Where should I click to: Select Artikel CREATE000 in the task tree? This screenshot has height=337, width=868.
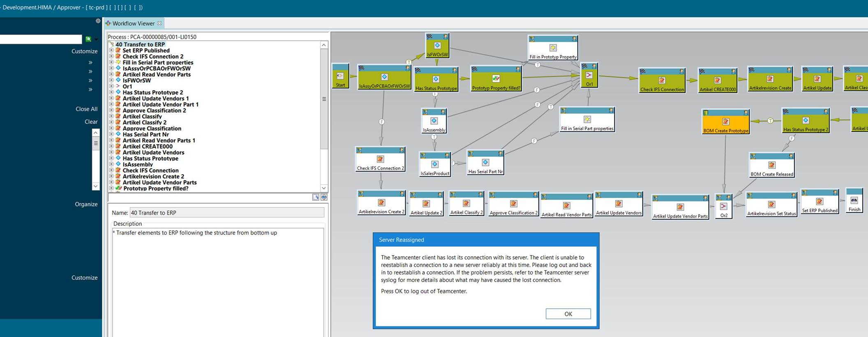(147, 147)
